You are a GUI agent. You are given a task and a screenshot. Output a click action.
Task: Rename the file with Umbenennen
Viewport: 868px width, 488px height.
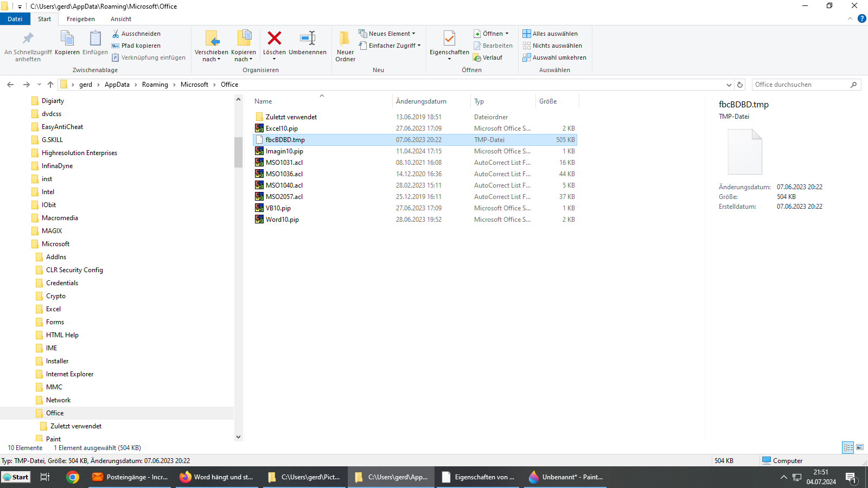[x=308, y=43]
